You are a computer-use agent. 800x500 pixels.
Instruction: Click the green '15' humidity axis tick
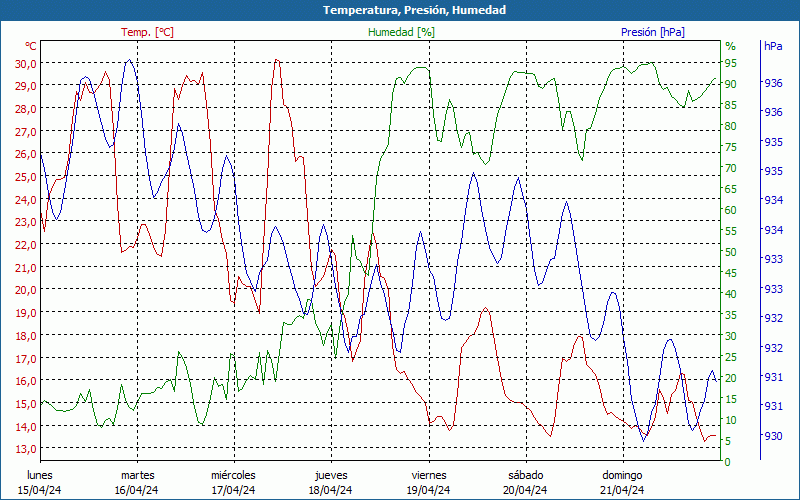point(731,399)
